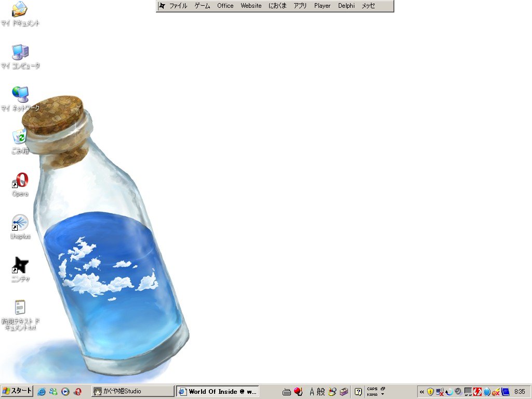Click the speaker volume tray icon

[458, 392]
